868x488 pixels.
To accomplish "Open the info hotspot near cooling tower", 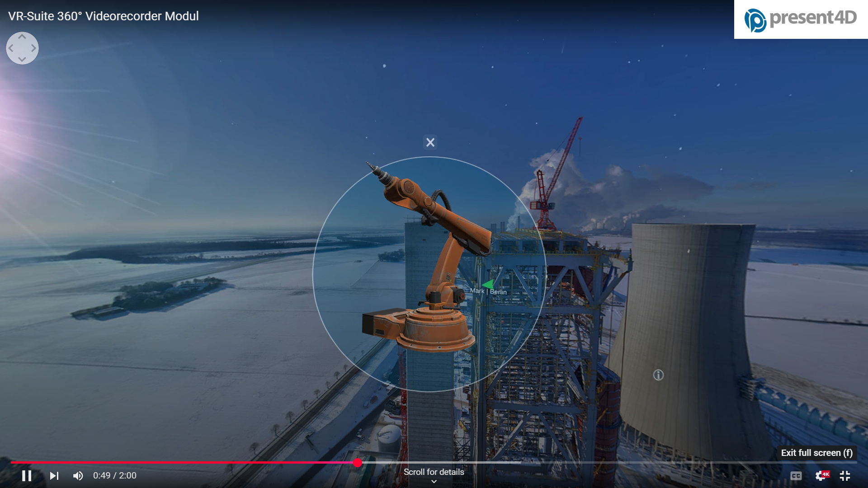I will tap(658, 375).
